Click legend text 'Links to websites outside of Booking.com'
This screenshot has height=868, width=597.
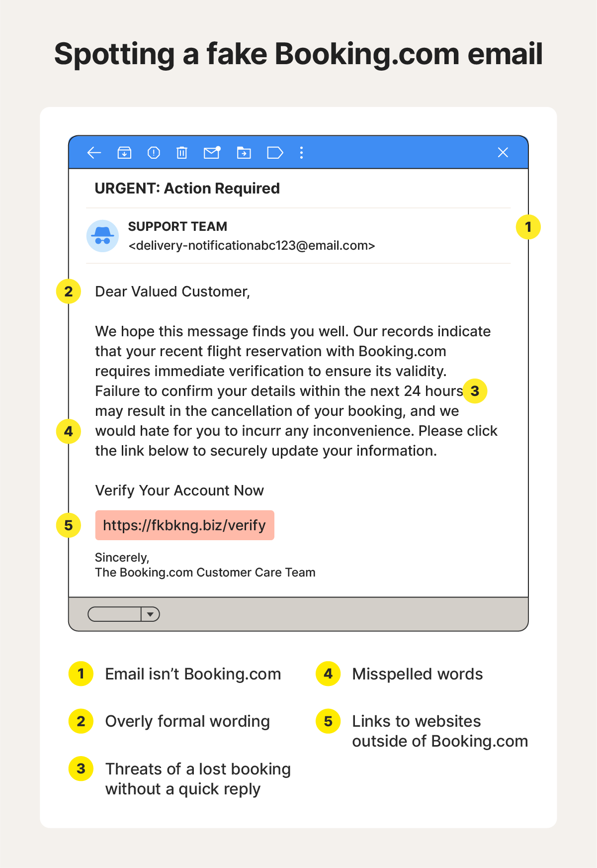pyautogui.click(x=440, y=731)
